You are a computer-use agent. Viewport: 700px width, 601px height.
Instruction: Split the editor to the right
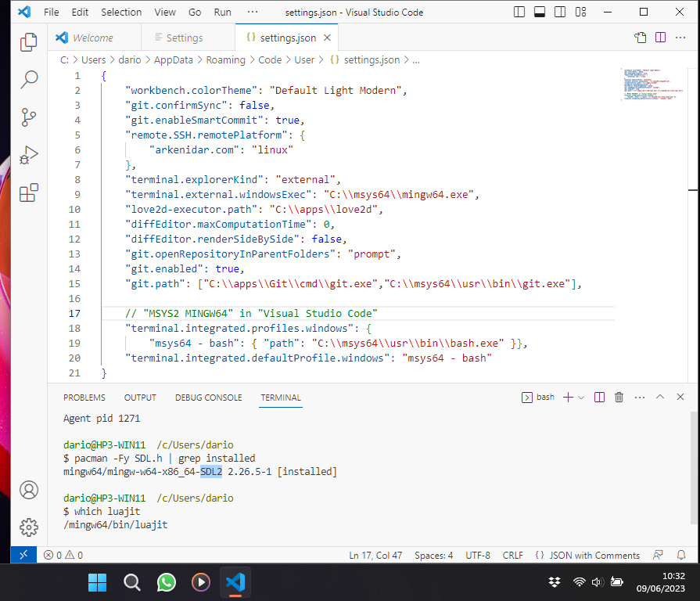(x=661, y=38)
